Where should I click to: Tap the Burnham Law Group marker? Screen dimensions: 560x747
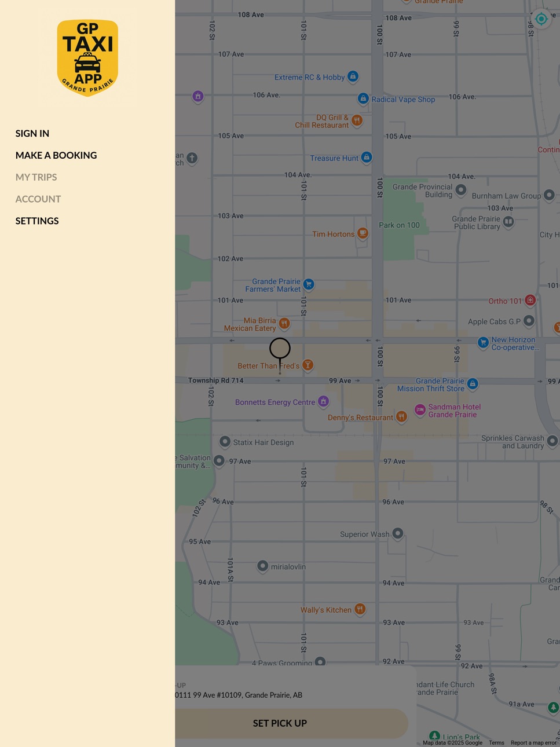point(549,195)
